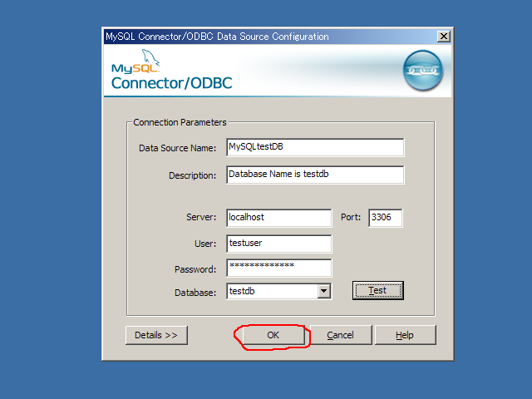Image resolution: width=532 pixels, height=399 pixels.
Task: Click the OK button
Action: [x=273, y=335]
